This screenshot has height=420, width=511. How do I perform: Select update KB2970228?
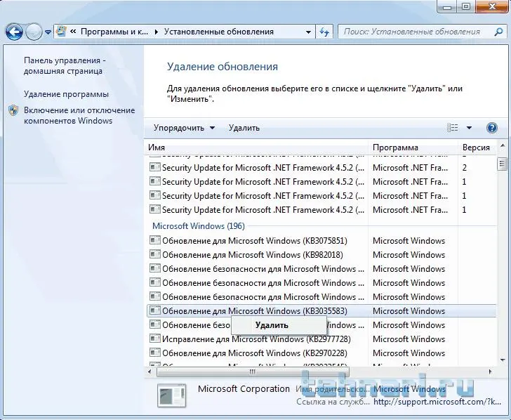coord(321,353)
